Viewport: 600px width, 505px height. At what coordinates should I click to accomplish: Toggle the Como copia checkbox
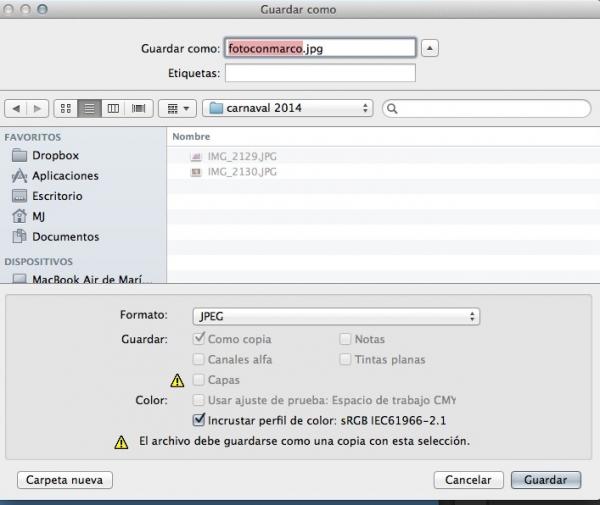199,339
